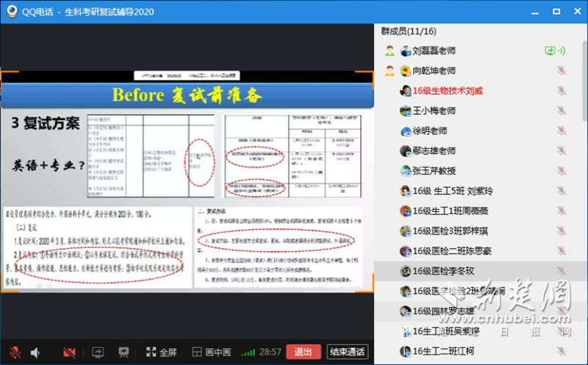Click the speaker volume icon
This screenshot has height=365, width=588.
[x=35, y=352]
